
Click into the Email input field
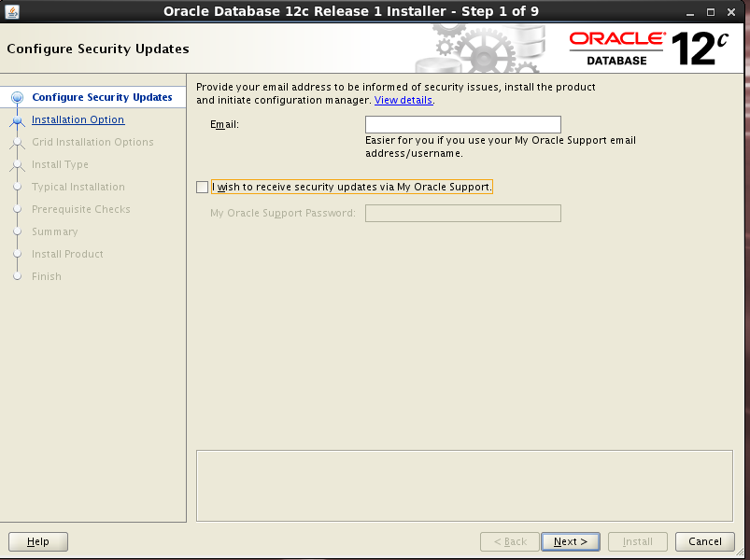(462, 124)
